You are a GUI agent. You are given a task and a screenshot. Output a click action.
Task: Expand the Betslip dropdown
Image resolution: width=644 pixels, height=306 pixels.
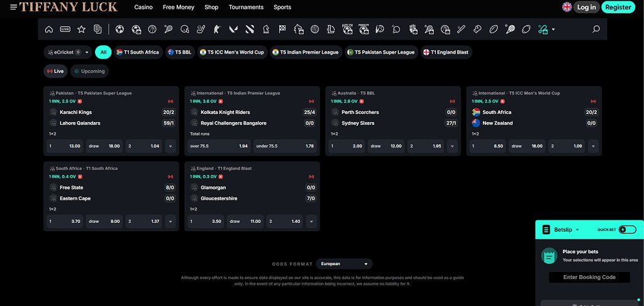(x=577, y=230)
